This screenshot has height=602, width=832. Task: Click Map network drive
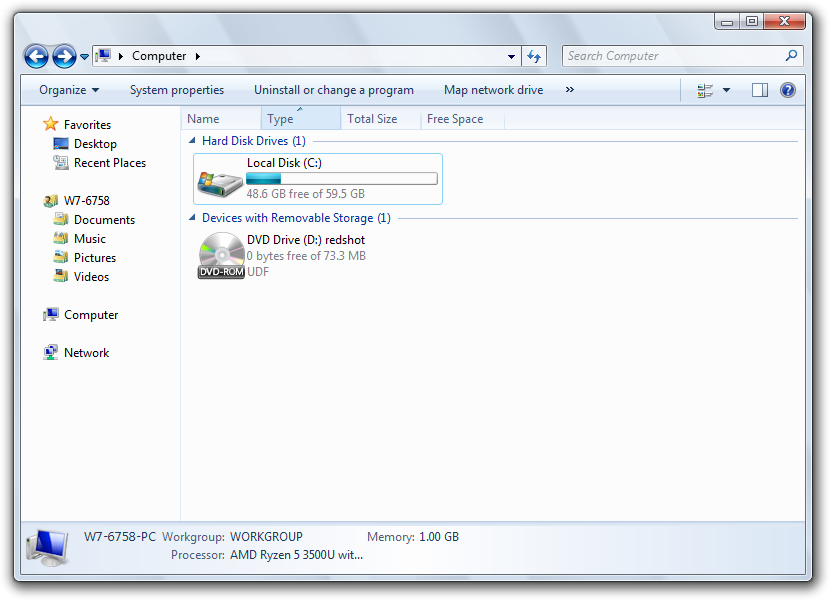pos(493,90)
